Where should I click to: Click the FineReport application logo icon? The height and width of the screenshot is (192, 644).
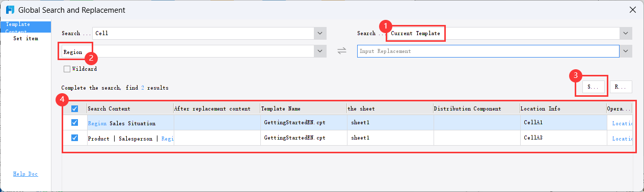10,10
